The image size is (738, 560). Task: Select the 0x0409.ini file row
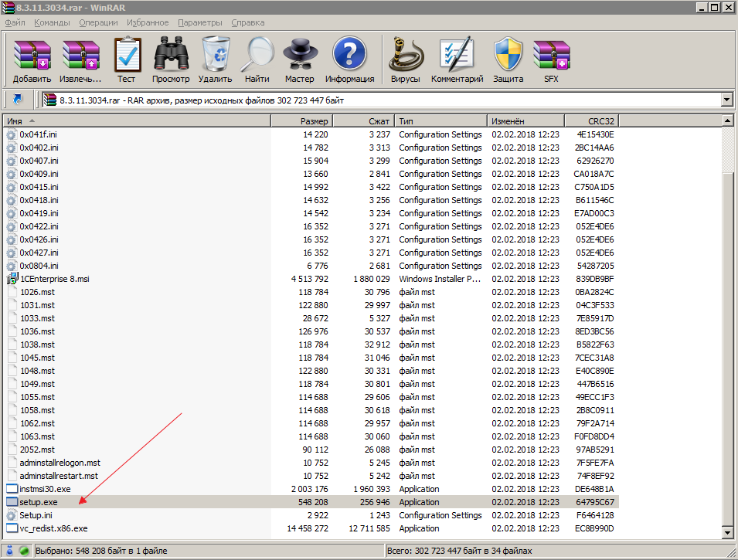(311, 174)
